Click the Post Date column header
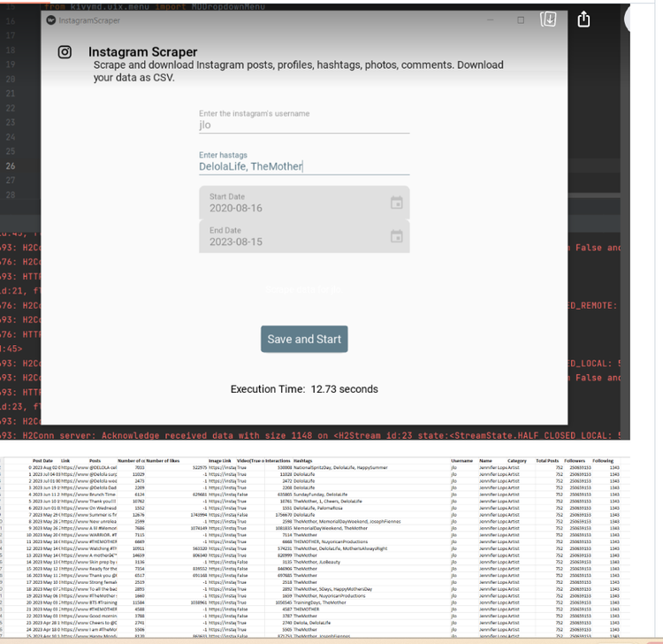 [42, 461]
